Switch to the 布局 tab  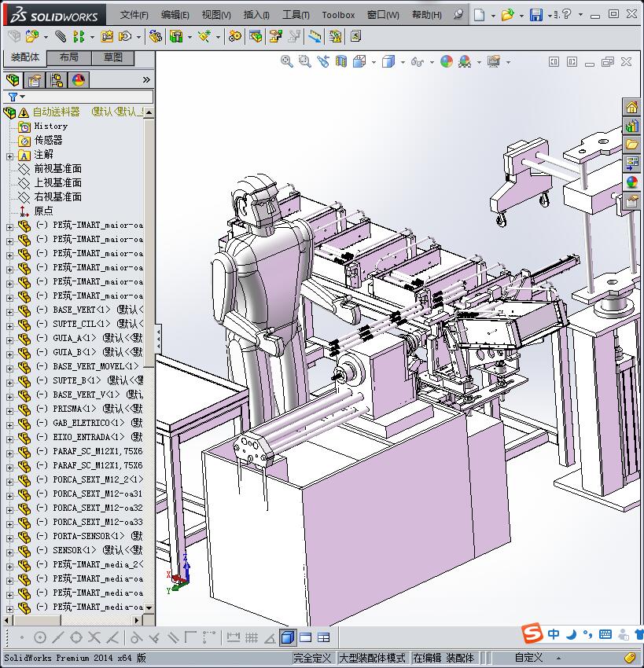coord(69,58)
